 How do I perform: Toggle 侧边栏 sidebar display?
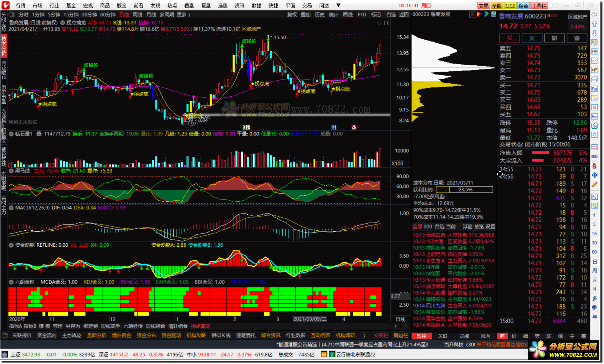400,335
